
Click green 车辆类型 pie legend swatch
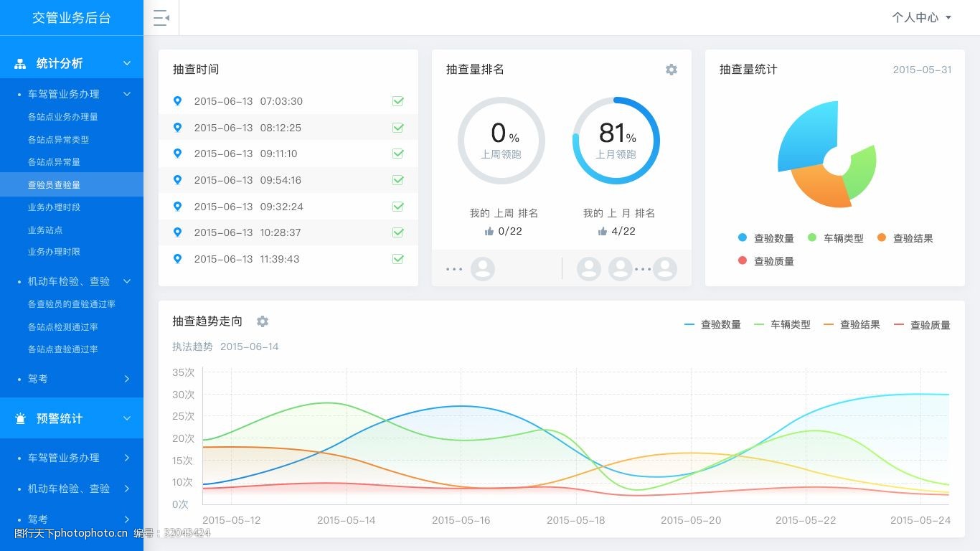tap(812, 237)
